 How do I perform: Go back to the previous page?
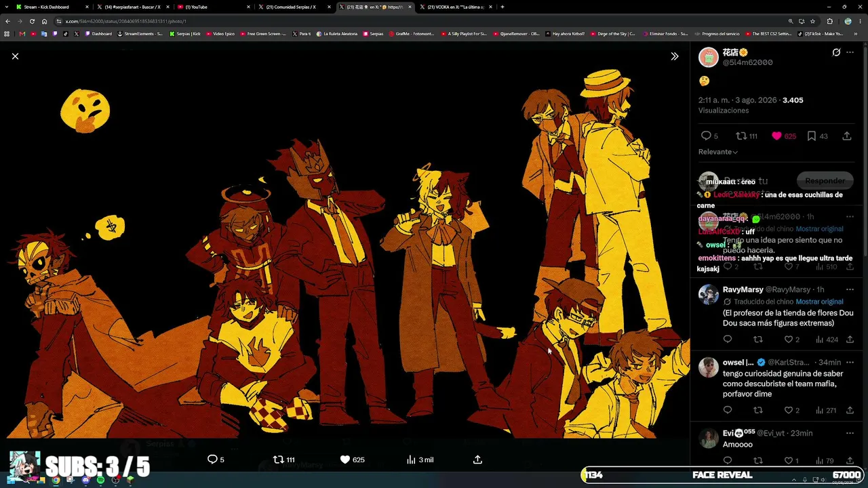point(9,21)
